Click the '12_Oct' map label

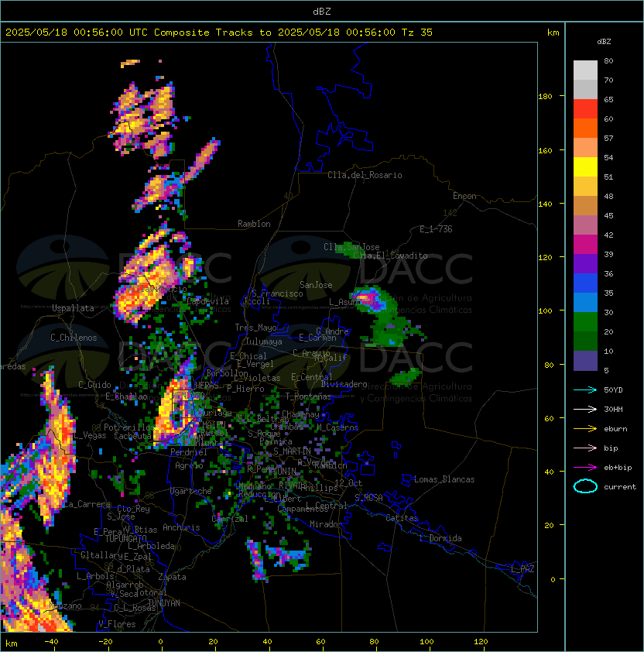(x=348, y=483)
